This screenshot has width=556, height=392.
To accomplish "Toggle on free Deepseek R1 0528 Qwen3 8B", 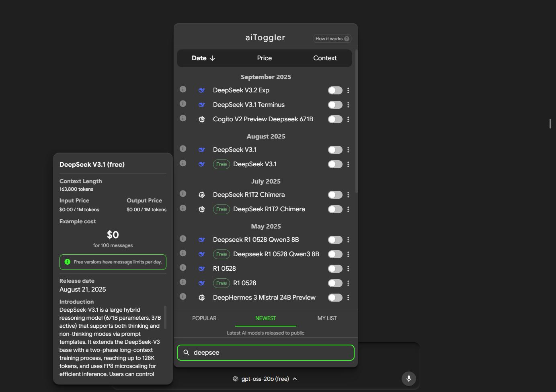I will 335,254.
